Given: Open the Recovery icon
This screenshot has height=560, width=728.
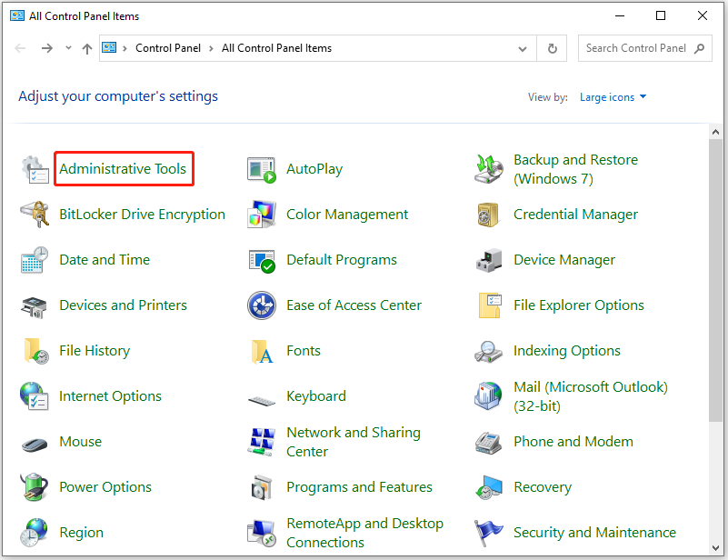Looking at the screenshot, I should [489, 487].
